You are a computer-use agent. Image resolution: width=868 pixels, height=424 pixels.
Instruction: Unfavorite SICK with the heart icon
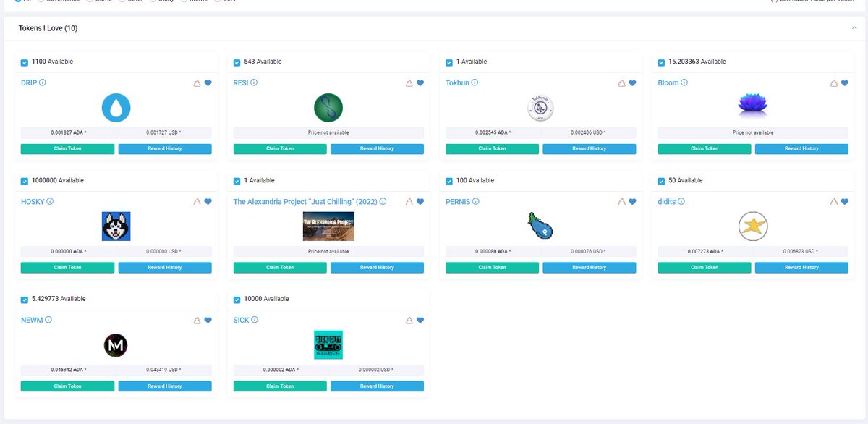[x=420, y=321]
